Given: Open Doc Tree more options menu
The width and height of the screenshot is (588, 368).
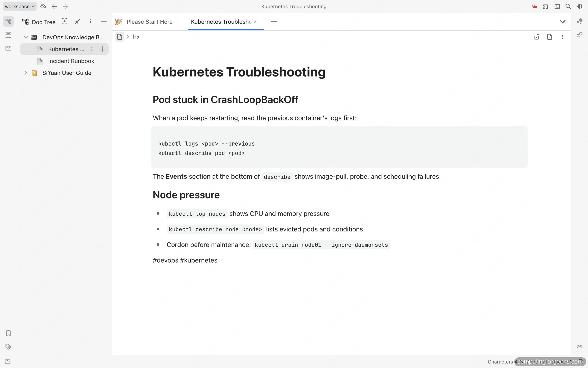Looking at the screenshot, I should pyautogui.click(x=90, y=21).
